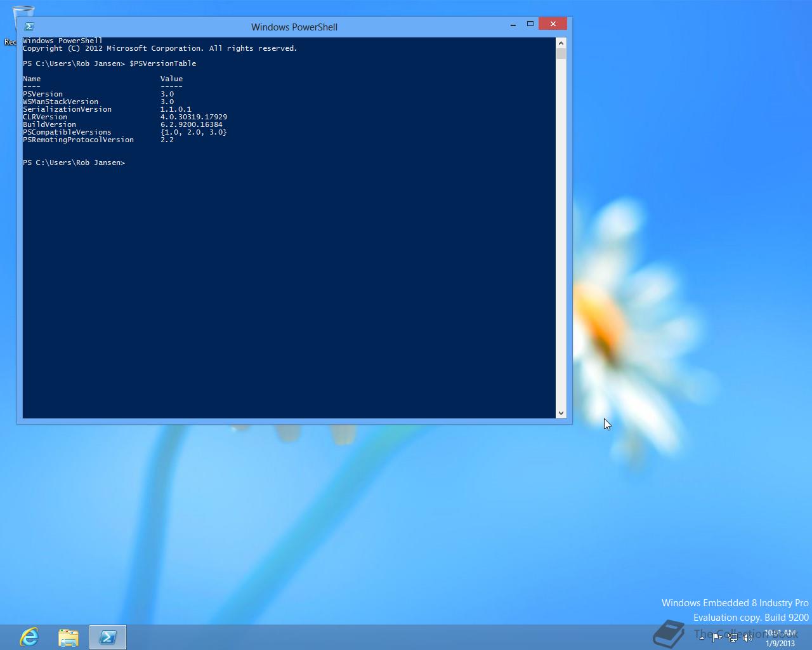
Task: Click the value 6.2.9200.16384
Action: (192, 124)
